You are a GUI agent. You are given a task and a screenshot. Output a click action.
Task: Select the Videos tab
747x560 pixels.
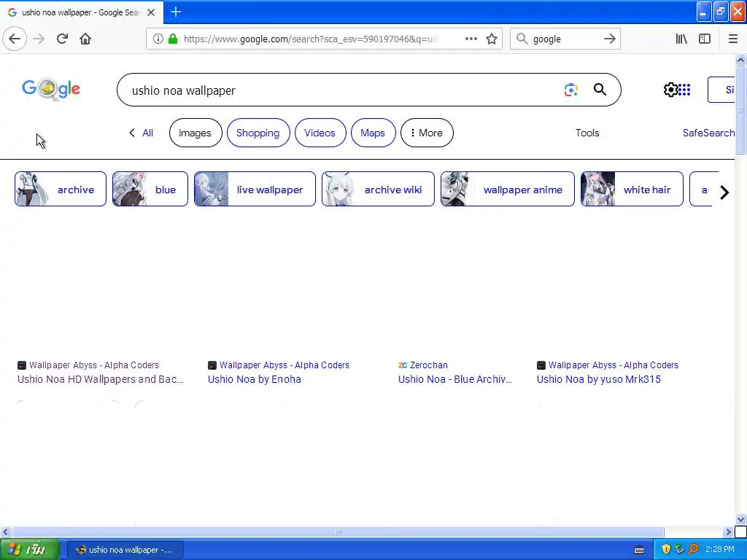pos(320,133)
